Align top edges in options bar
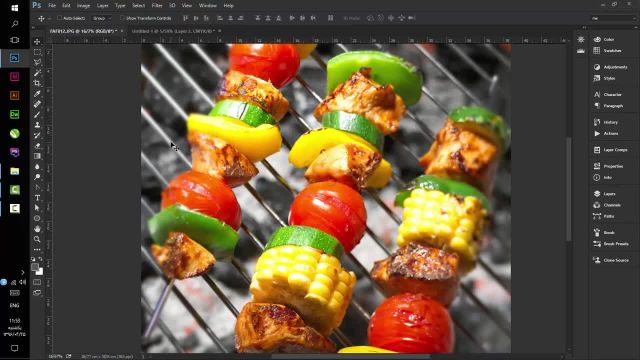The image size is (640, 360). pos(185,18)
